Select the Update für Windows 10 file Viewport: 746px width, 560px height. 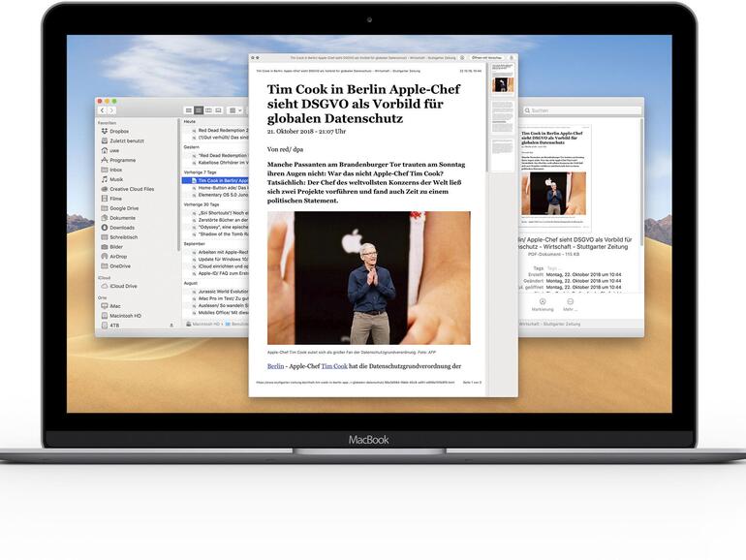click(x=215, y=260)
